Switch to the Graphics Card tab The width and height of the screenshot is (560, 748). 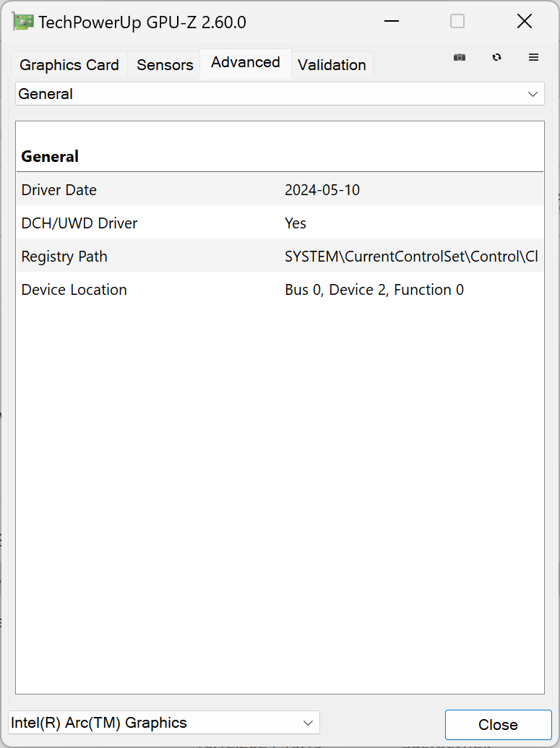click(x=69, y=65)
